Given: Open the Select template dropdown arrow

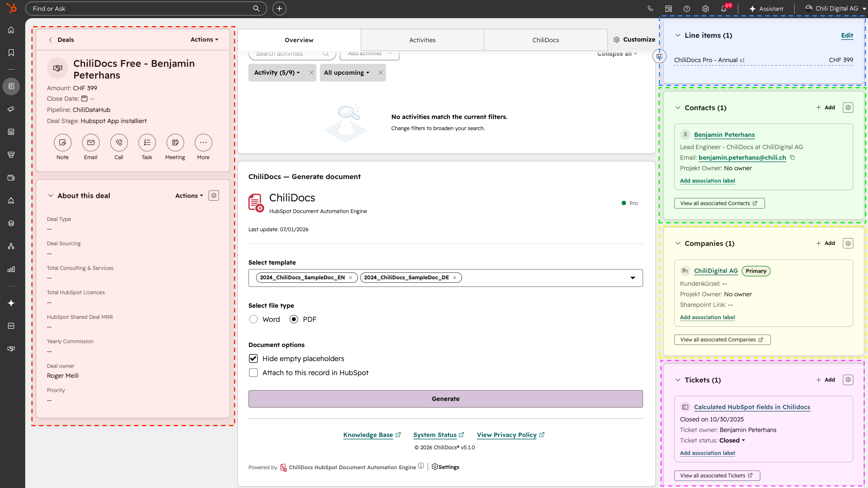Looking at the screenshot, I should point(633,278).
